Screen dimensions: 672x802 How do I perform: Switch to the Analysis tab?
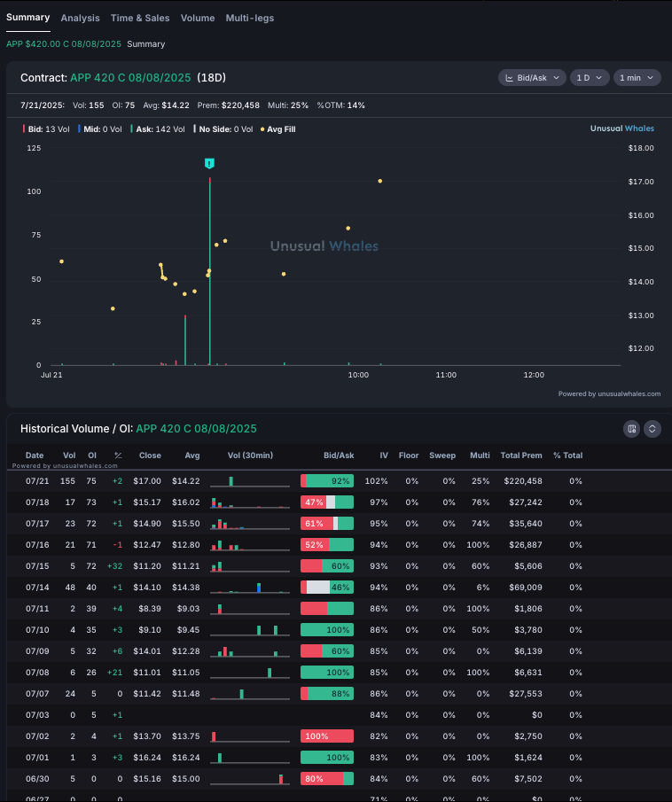[x=81, y=18]
